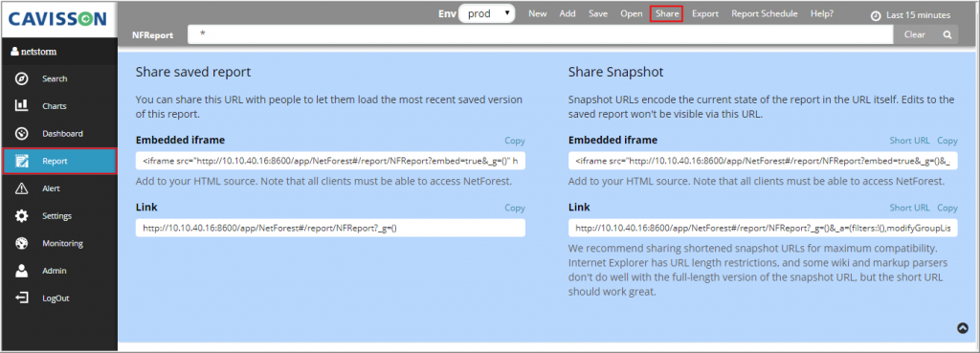Clear the query with Clear button
The width and height of the screenshot is (980, 353).
(914, 35)
